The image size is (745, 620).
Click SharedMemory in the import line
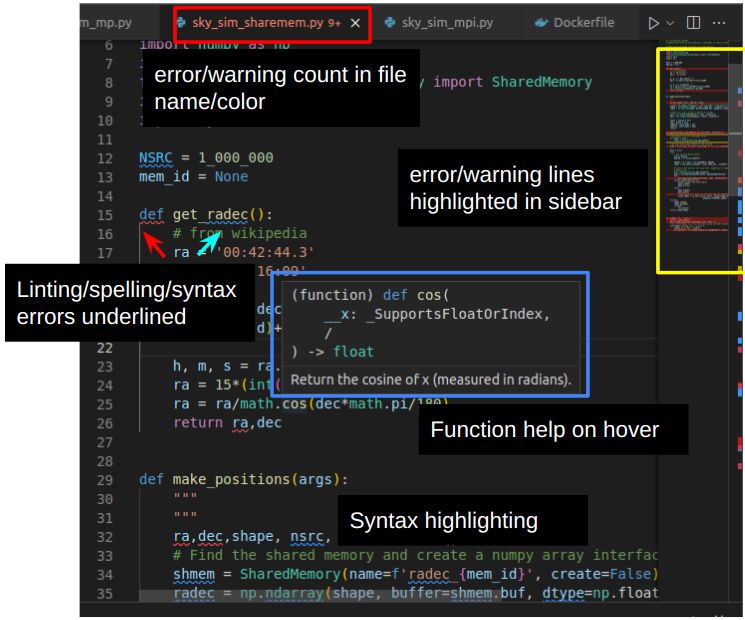[x=542, y=82]
